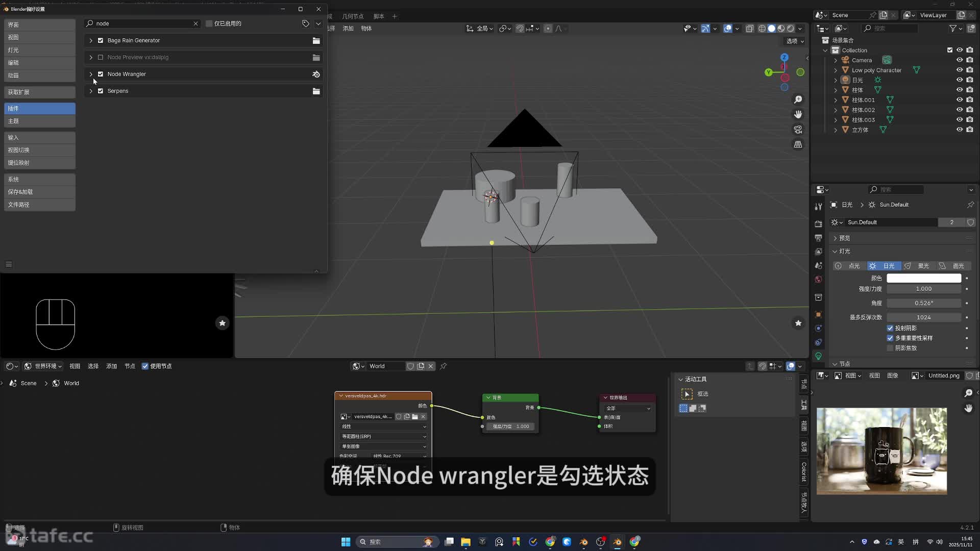Expand the Low poly Character tree item
The image size is (980, 551).
(836, 70)
